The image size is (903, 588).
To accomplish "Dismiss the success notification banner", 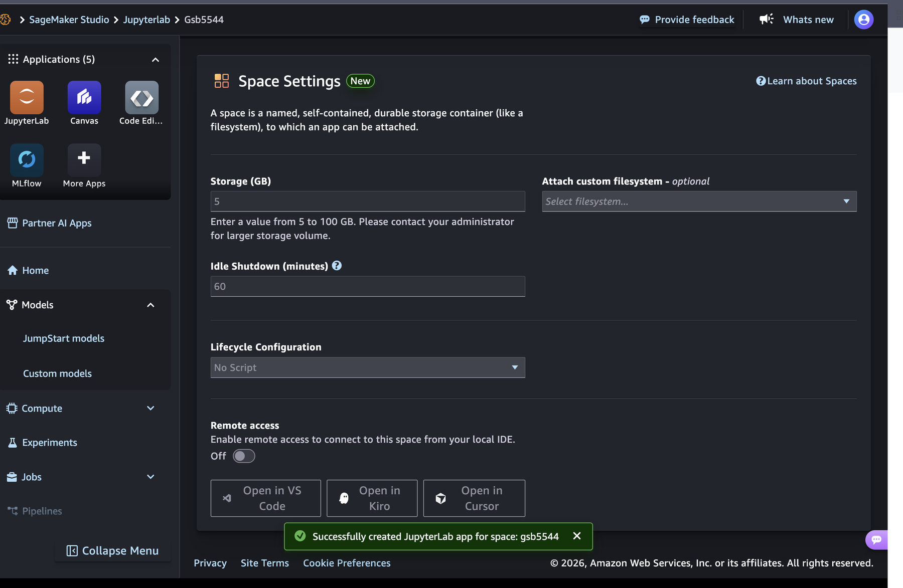I will point(577,536).
